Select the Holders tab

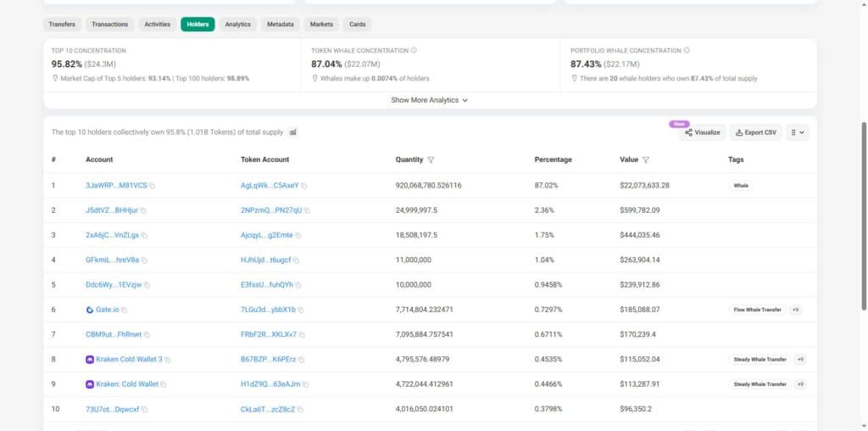[x=198, y=25]
